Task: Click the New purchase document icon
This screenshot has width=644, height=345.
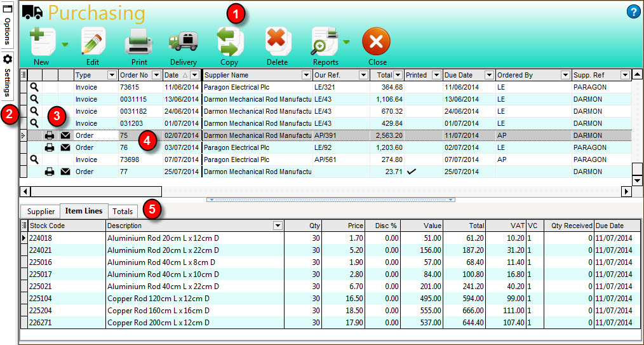Action: point(41,42)
